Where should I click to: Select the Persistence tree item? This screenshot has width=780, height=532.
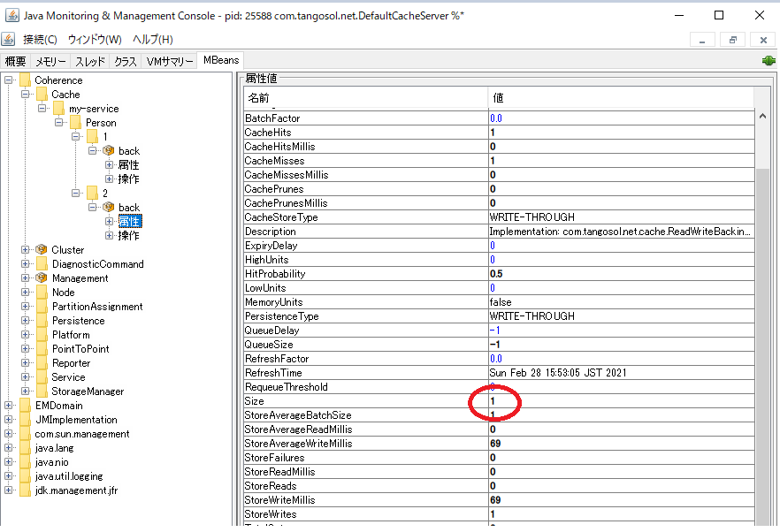78,321
